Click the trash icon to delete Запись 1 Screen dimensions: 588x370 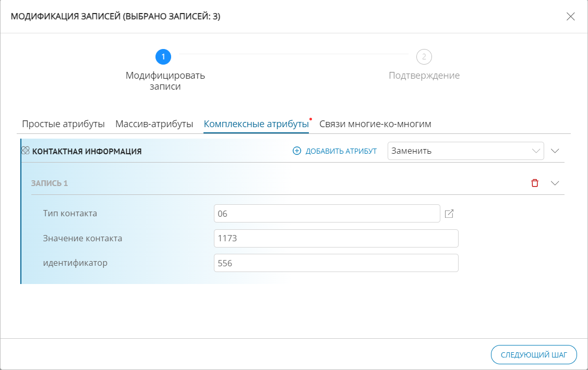[534, 182]
